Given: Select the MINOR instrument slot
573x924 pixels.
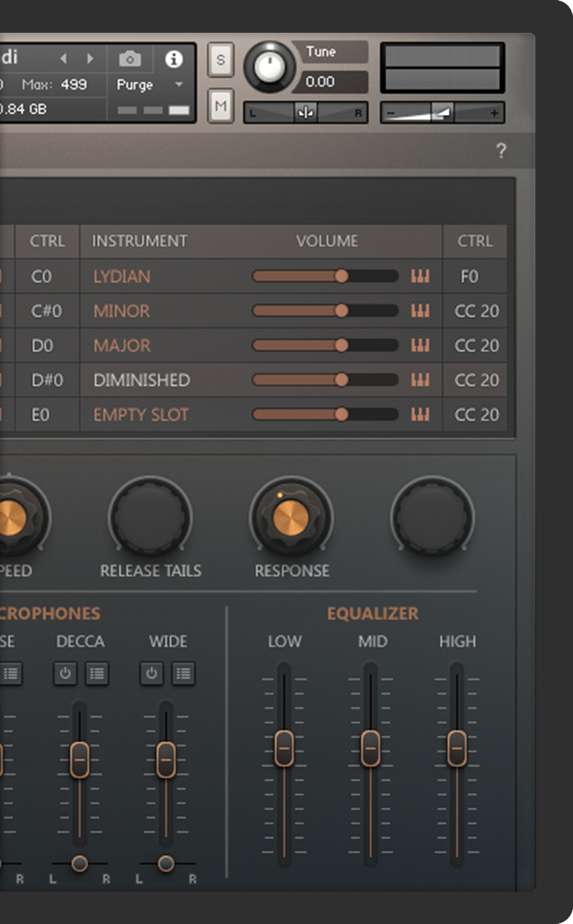Looking at the screenshot, I should coord(122,311).
